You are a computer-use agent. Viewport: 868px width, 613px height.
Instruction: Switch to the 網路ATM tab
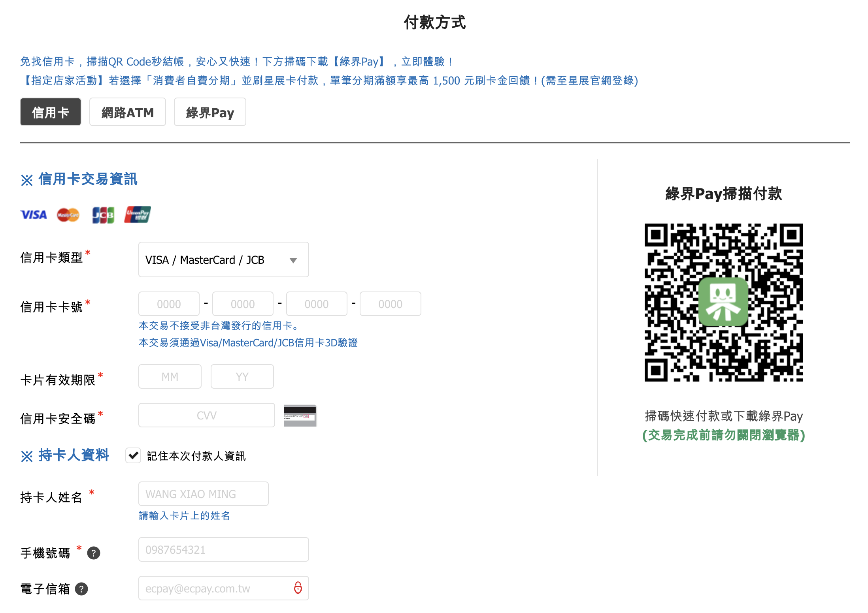pyautogui.click(x=128, y=112)
